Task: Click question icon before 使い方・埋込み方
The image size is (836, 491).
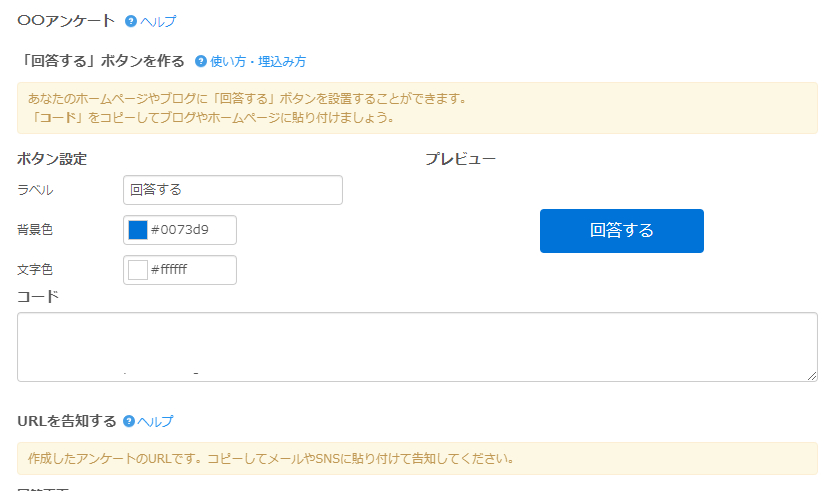Action: tap(200, 61)
